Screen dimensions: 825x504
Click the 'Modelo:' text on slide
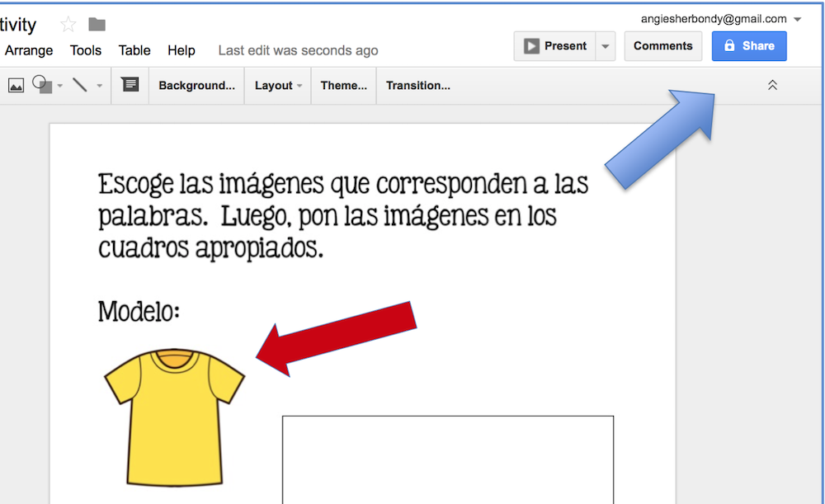139,311
